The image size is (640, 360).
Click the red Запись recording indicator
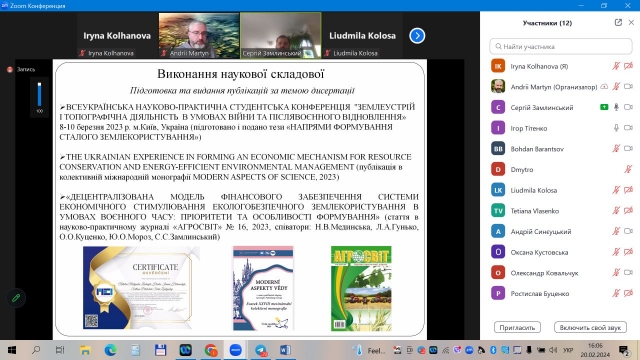10,69
